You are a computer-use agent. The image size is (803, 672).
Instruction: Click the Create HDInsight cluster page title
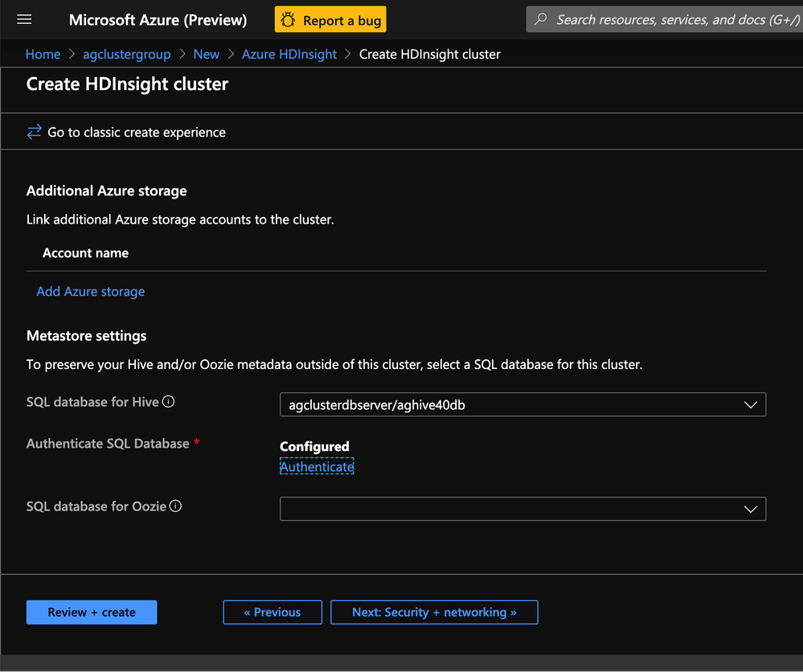128,84
